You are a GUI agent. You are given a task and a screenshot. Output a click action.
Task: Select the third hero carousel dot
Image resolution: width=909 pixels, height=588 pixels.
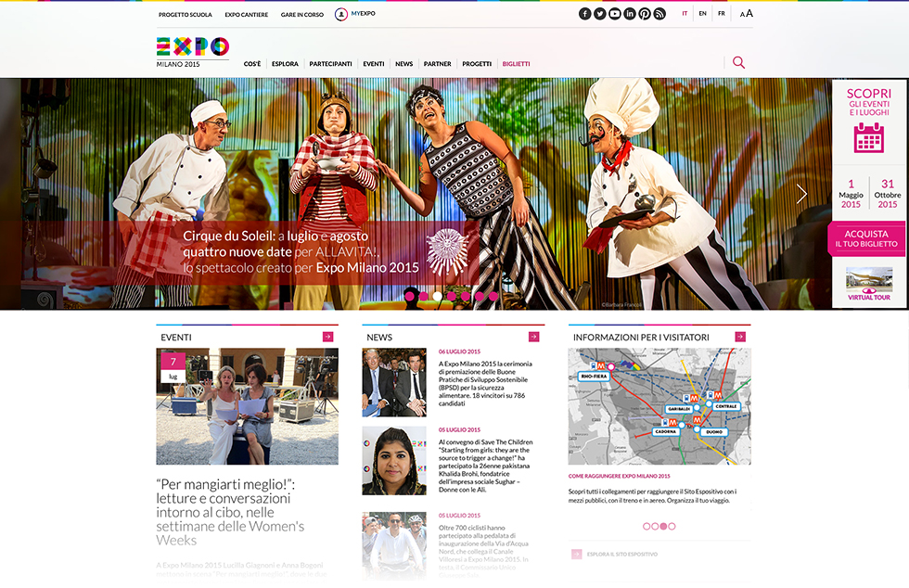click(x=437, y=297)
